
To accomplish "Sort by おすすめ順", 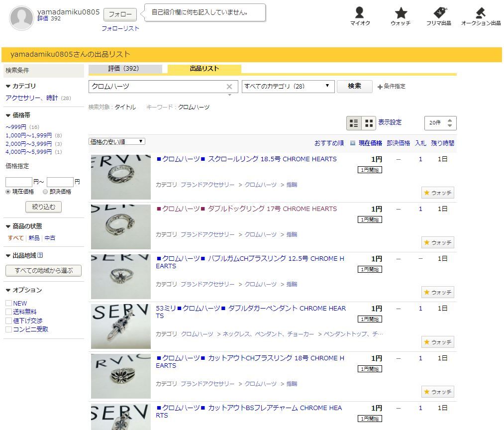I will pyautogui.click(x=329, y=143).
